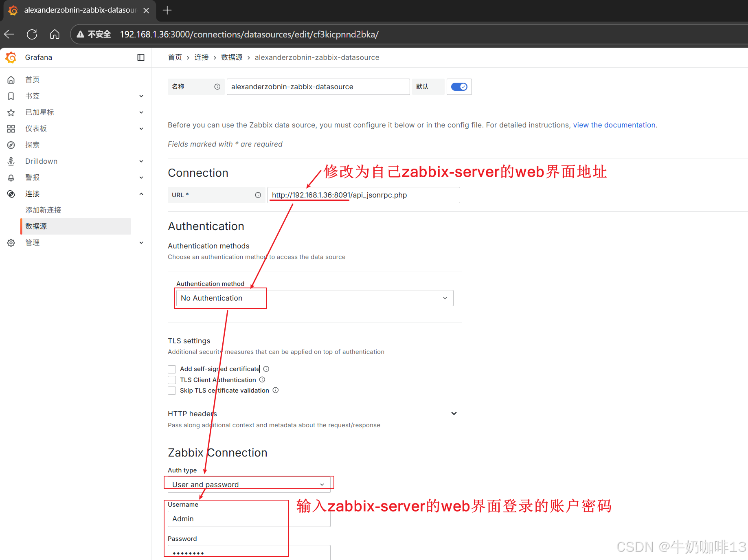Viewport: 748px width, 560px height.
Task: Click the Drilldown icon in sidebar
Action: (x=11, y=161)
